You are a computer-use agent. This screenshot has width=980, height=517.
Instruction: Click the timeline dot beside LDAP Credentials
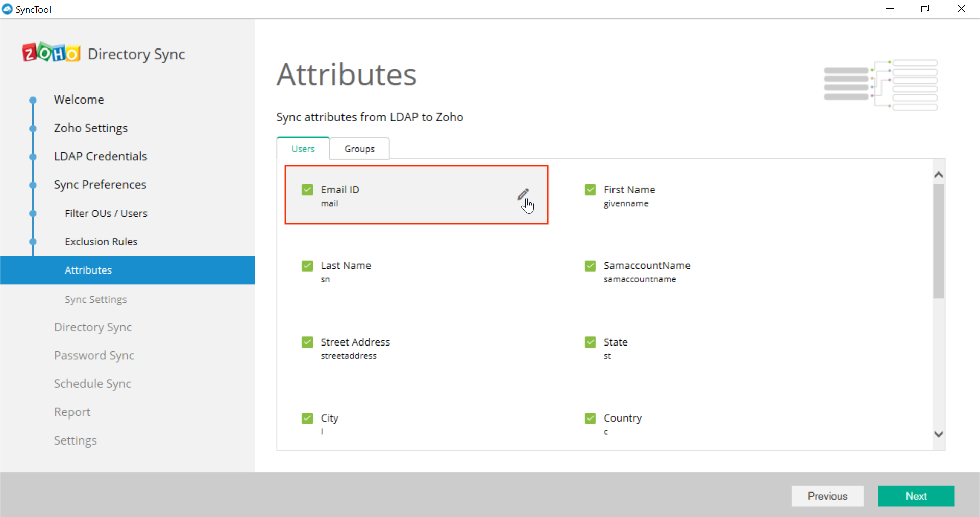32,157
